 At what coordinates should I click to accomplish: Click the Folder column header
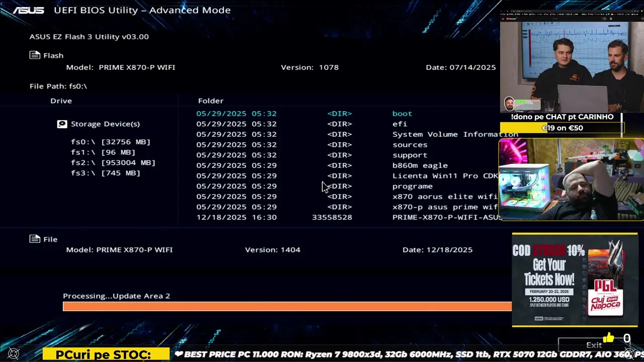(211, 101)
